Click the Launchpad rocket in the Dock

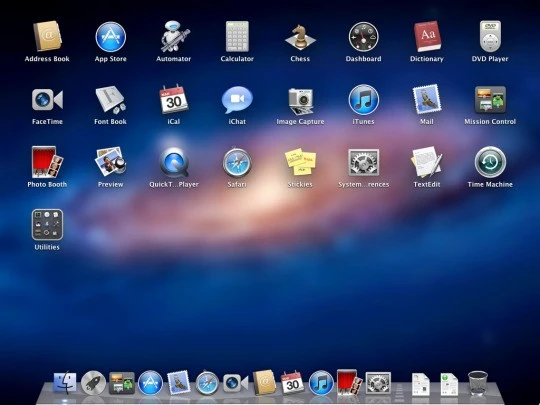[93, 383]
